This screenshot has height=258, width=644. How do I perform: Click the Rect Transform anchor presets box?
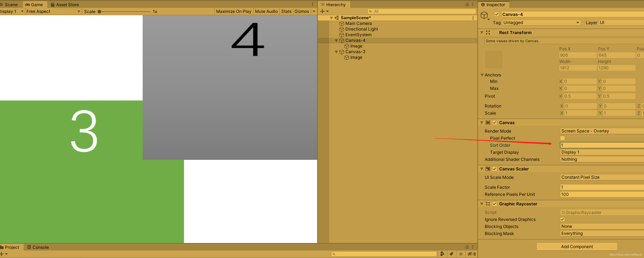point(494,60)
